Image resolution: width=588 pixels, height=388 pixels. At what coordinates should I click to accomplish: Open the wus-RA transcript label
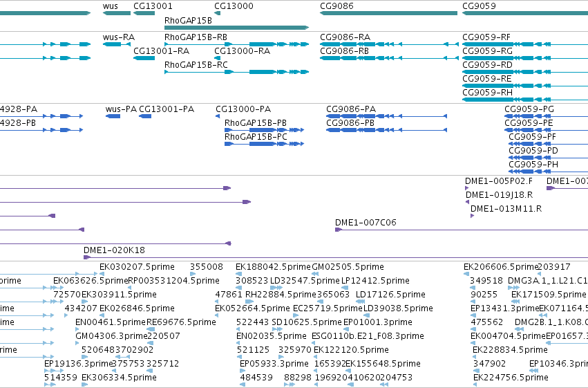119,37
